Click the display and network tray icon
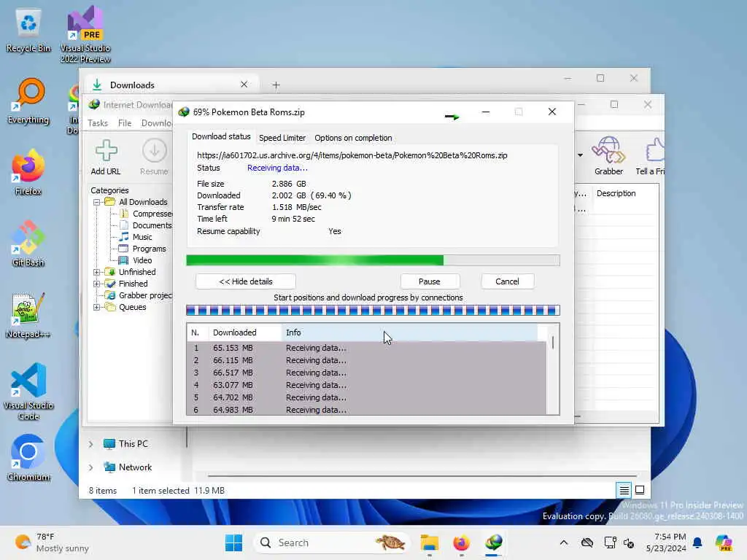 point(610,542)
